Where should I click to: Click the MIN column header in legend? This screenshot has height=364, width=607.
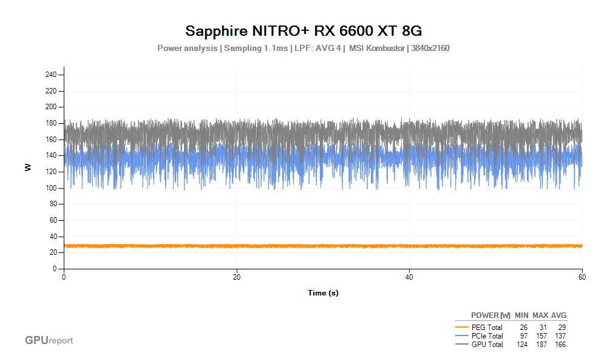click(x=521, y=315)
